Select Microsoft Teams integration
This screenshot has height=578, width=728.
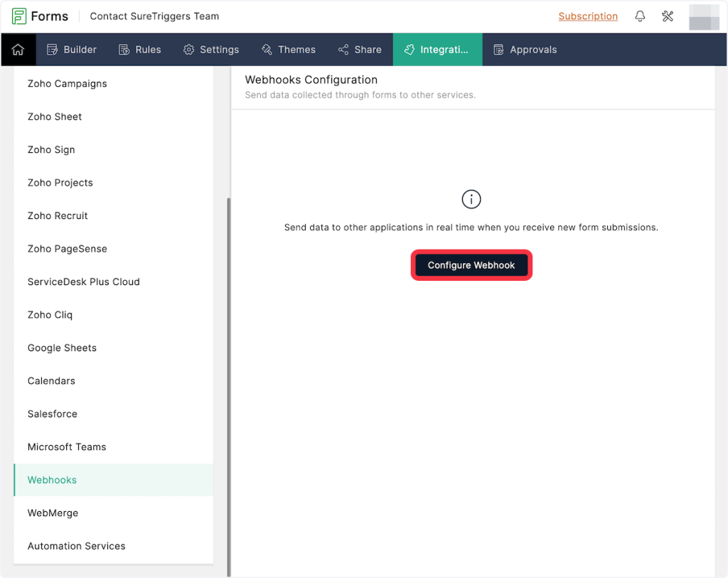(x=67, y=446)
